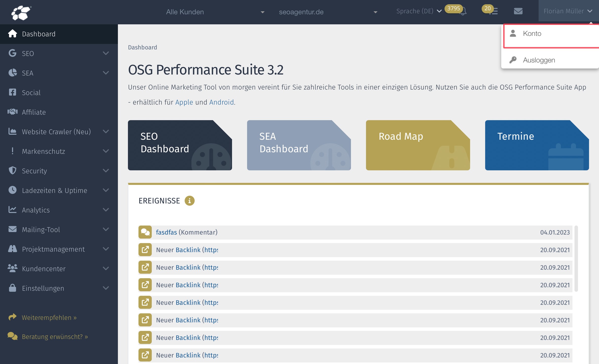Screen dimensions: 599x364
Task: Click the Analytics line chart icon
Action: pos(12,210)
